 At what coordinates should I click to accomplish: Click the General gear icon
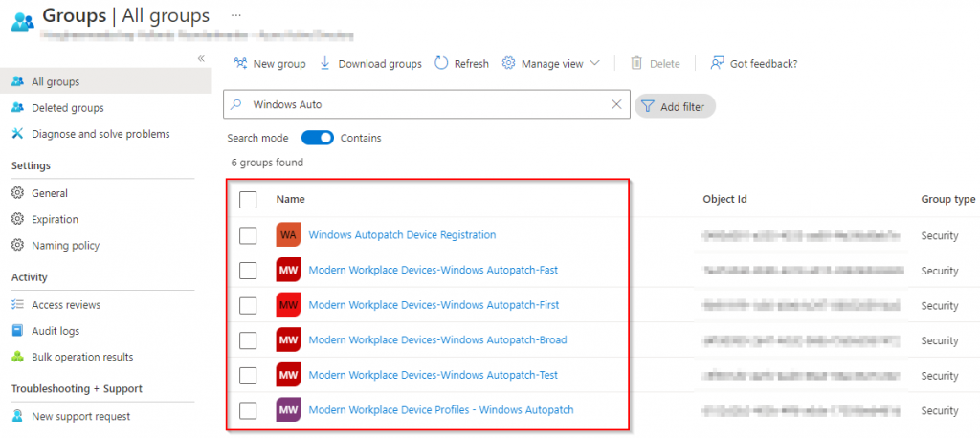point(17,193)
